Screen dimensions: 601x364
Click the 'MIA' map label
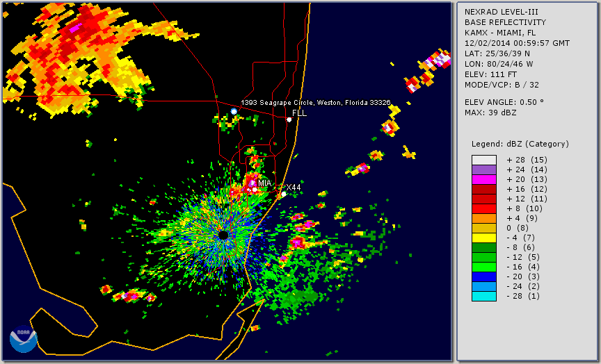pos(264,183)
